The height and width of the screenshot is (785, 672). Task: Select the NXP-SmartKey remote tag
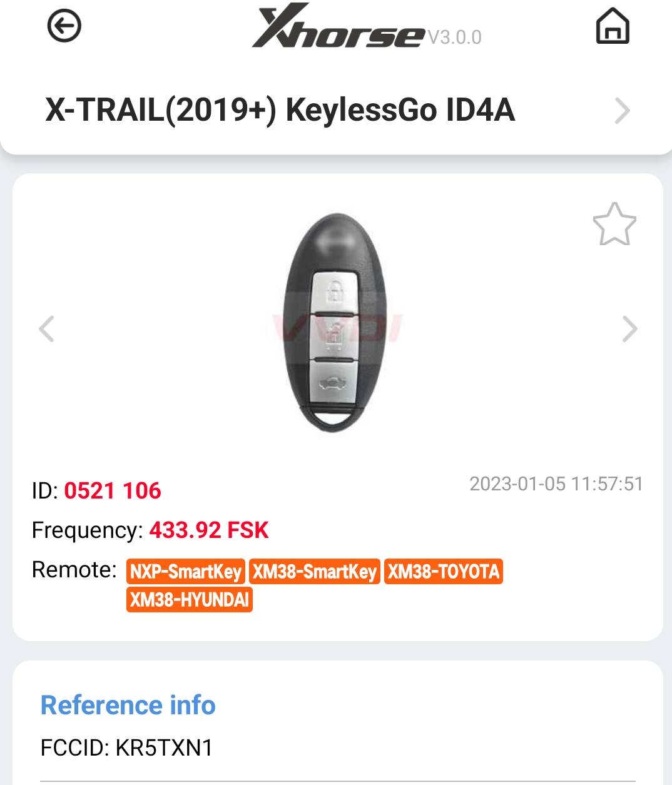click(186, 572)
